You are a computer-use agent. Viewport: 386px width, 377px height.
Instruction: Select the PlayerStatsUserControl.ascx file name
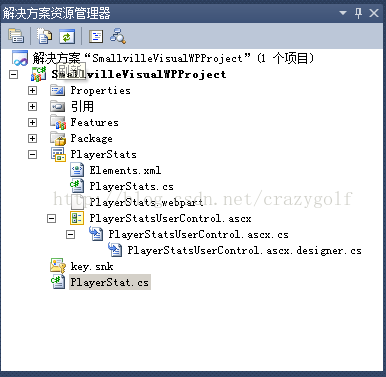[x=170, y=218]
